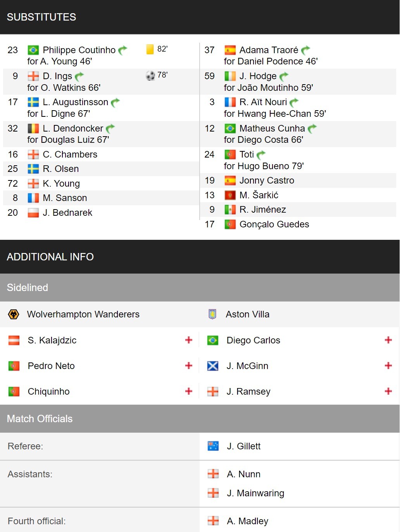Click the Scotland flag beside J. McGinn
The width and height of the screenshot is (400, 532).
coord(213,366)
